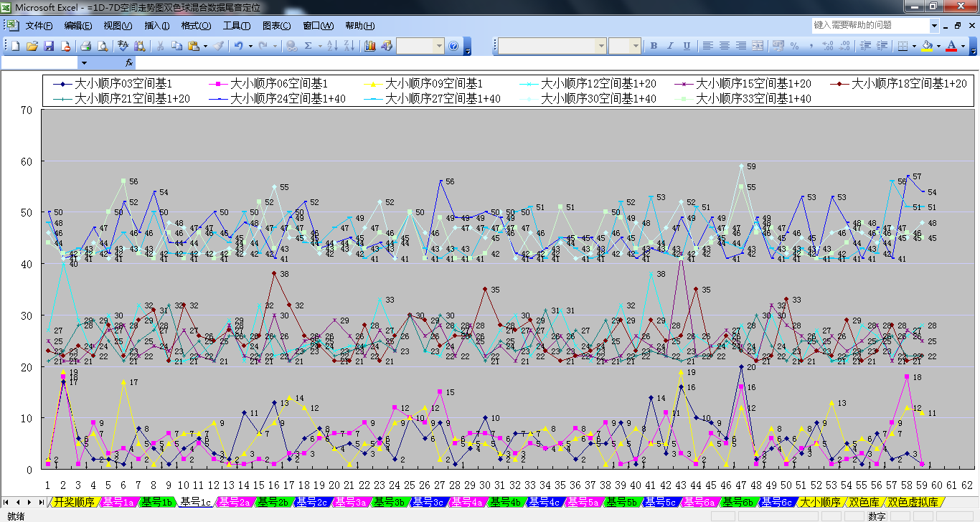The width and height of the screenshot is (980, 522).
Task: Sort descending with the Z-A icon
Action: pyautogui.click(x=349, y=46)
